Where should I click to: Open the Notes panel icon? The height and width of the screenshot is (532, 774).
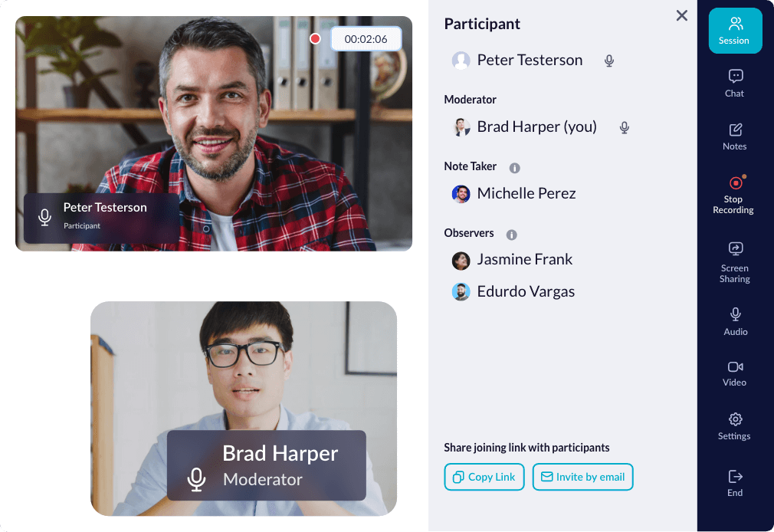735,136
